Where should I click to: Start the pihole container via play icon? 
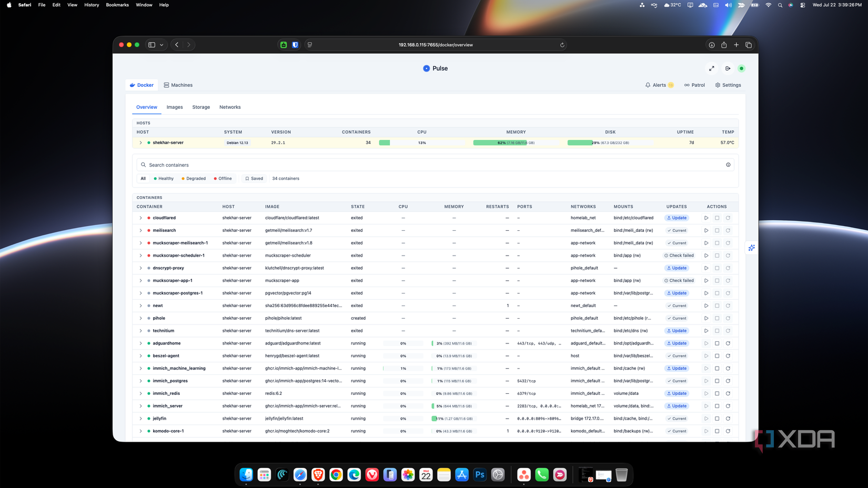point(706,318)
